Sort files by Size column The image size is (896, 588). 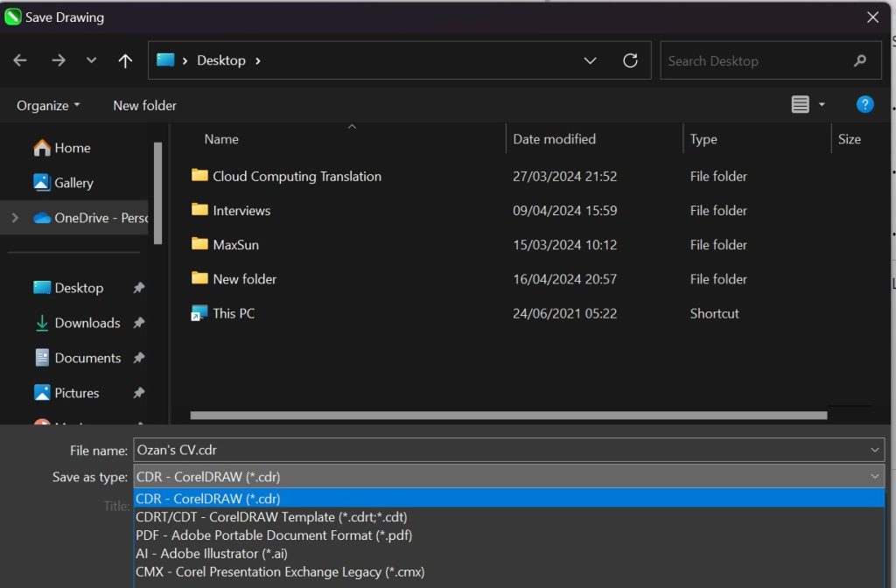click(x=849, y=139)
